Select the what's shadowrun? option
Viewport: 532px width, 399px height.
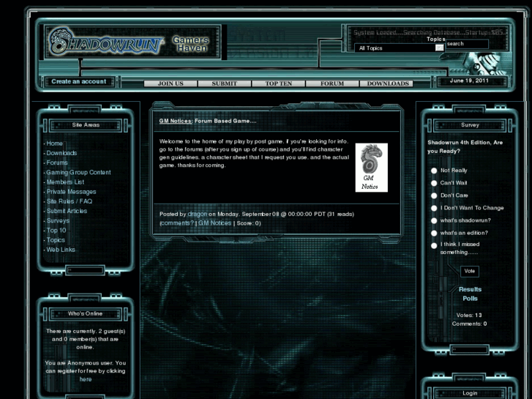[434, 220]
